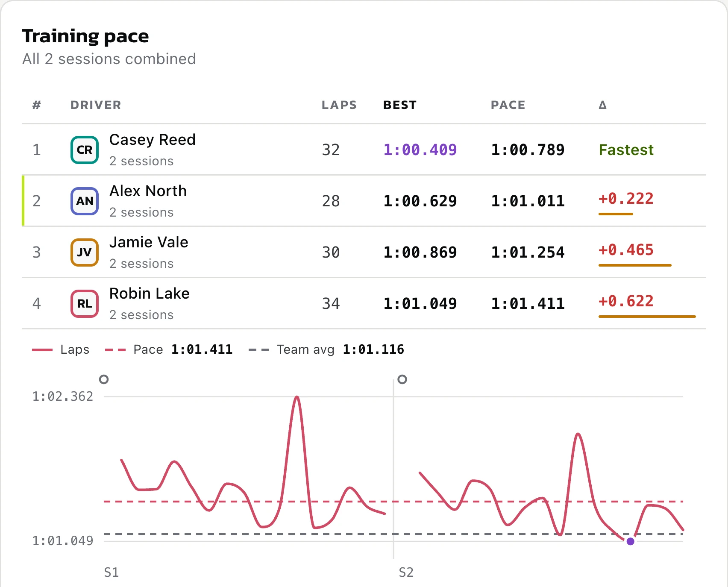Click the All 2 sessions combined subtitle
The image size is (728, 587).
(109, 59)
